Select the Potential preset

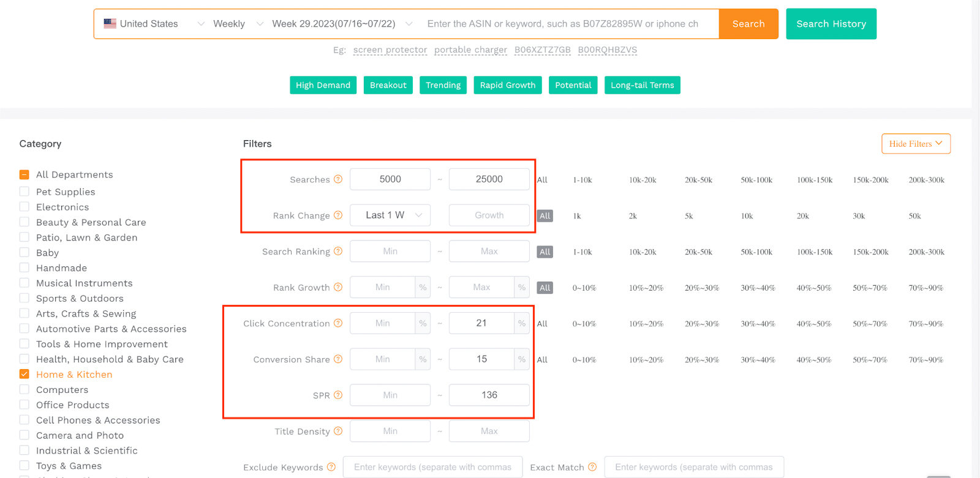click(573, 85)
